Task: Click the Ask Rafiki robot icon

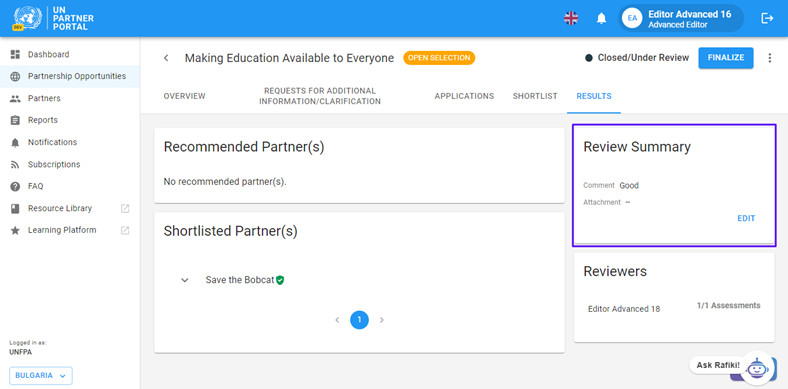Action: tap(756, 368)
